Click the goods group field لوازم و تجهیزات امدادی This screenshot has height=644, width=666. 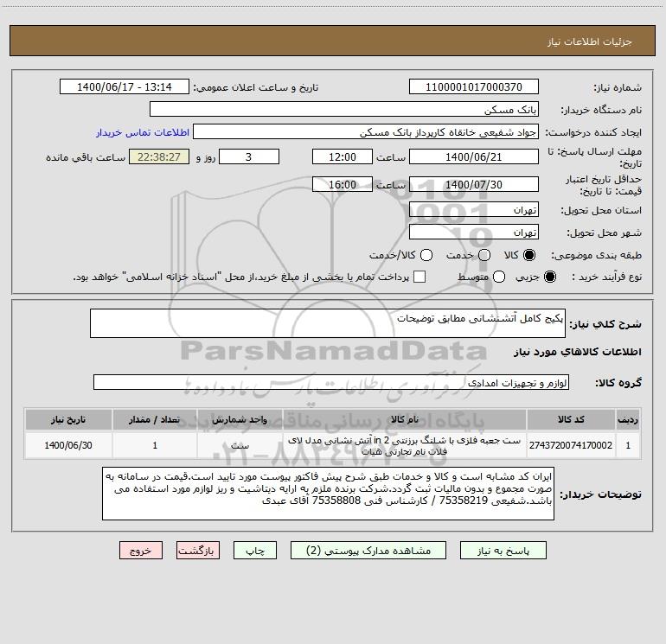[x=331, y=382]
